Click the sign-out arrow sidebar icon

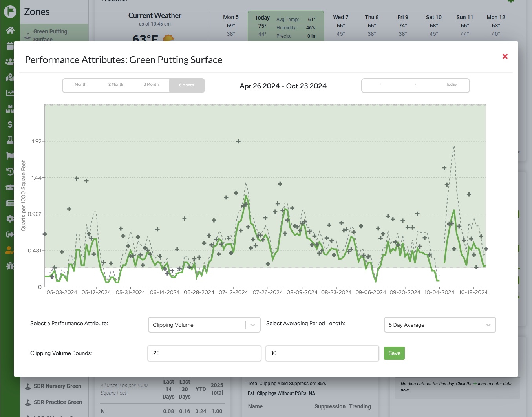coord(10,234)
